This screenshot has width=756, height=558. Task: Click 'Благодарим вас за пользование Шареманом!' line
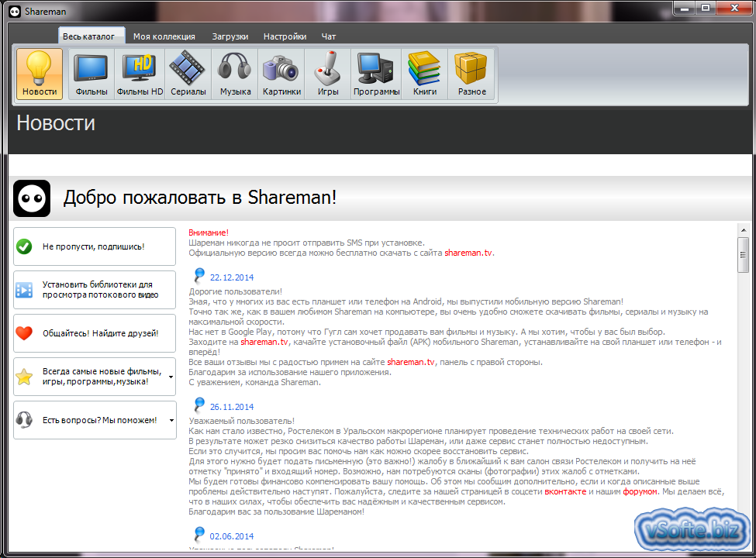click(276, 511)
